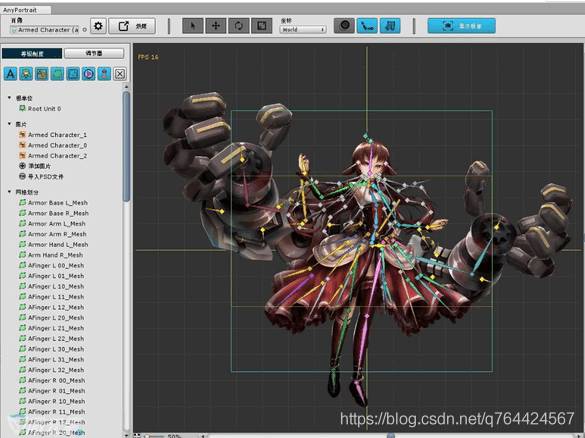Viewport: 585px width, 438px height.
Task: Select the first hierarchy tab
Action: click(32, 53)
